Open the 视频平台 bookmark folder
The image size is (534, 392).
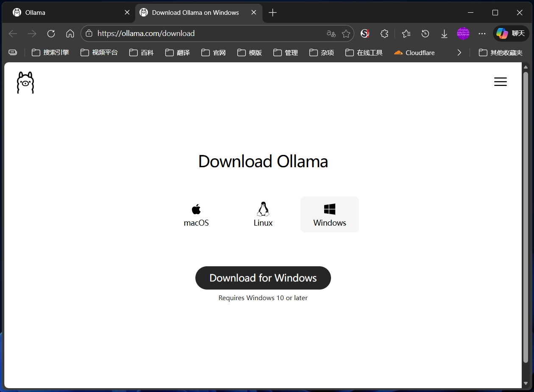(x=99, y=52)
